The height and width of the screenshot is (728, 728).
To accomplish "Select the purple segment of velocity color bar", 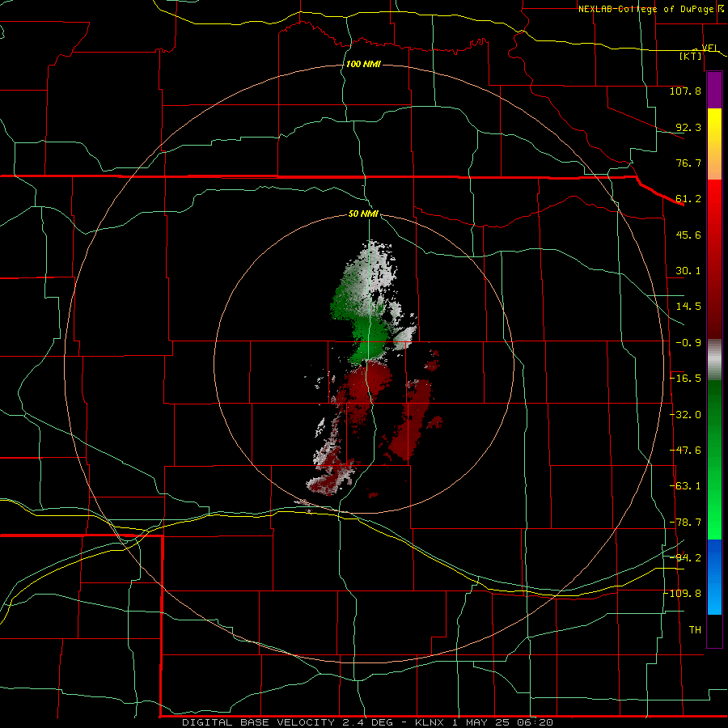I will 714,91.
